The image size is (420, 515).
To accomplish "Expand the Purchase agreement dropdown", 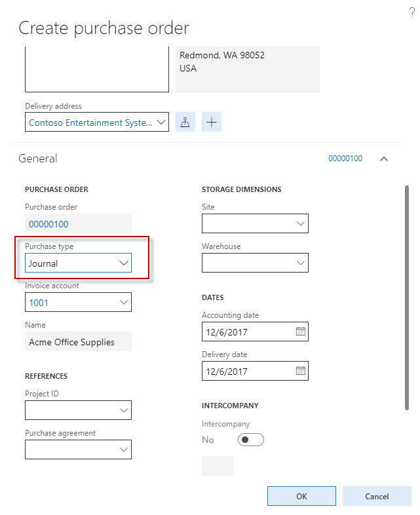I will click(x=124, y=450).
